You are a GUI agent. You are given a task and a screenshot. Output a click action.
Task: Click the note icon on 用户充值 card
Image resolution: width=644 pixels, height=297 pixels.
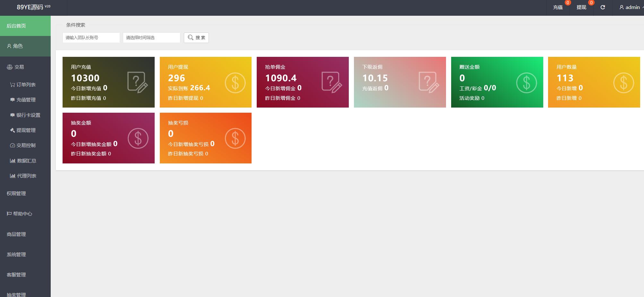[138, 83]
